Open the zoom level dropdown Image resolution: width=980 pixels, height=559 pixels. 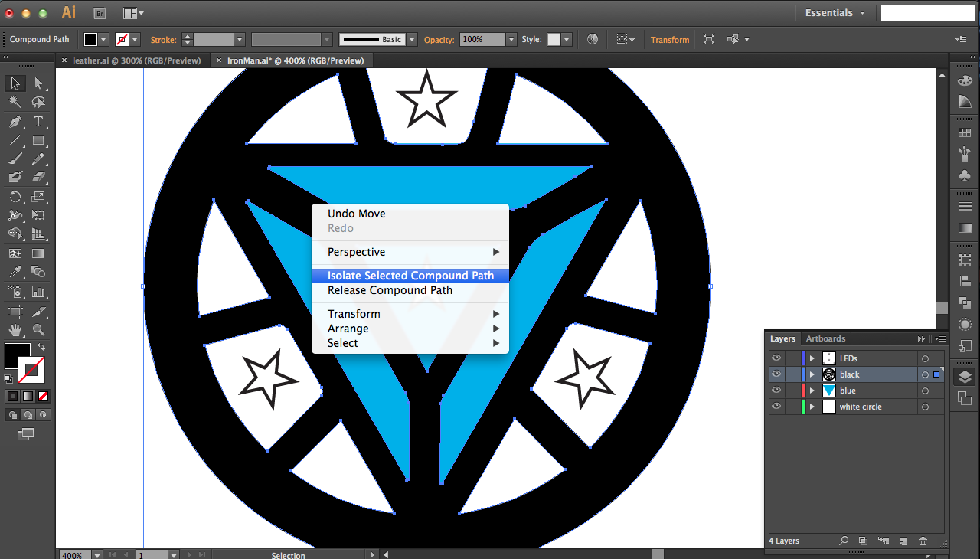coord(99,554)
